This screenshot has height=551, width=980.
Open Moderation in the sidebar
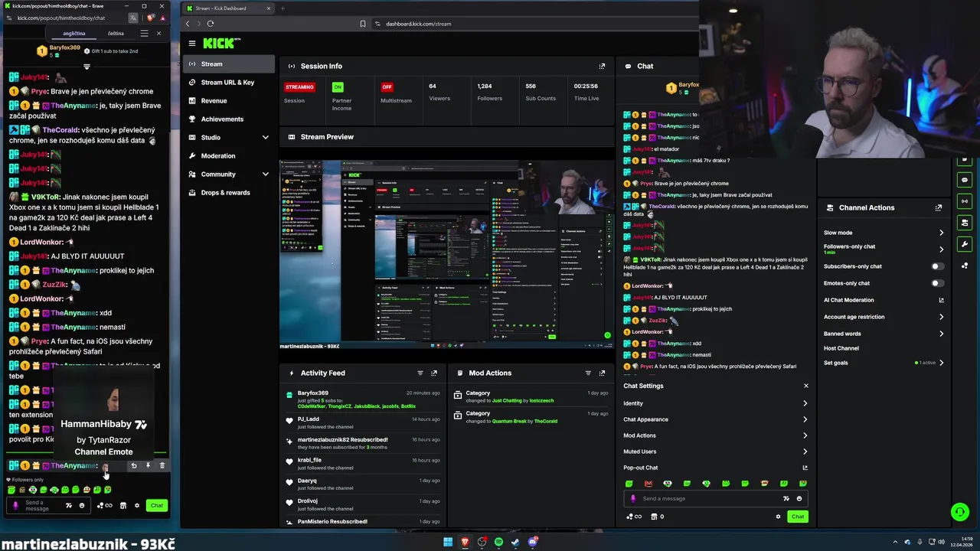[x=229, y=156]
